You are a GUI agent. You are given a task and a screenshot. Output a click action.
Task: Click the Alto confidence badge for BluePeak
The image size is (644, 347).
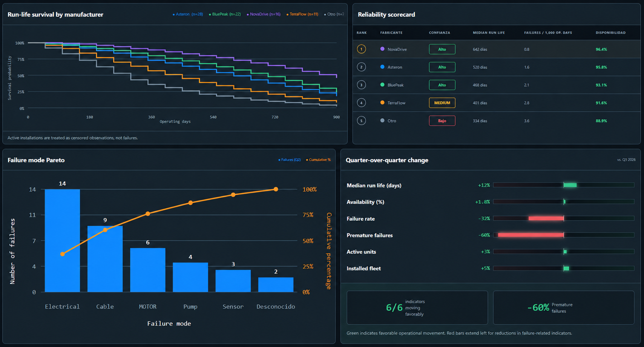[442, 85]
